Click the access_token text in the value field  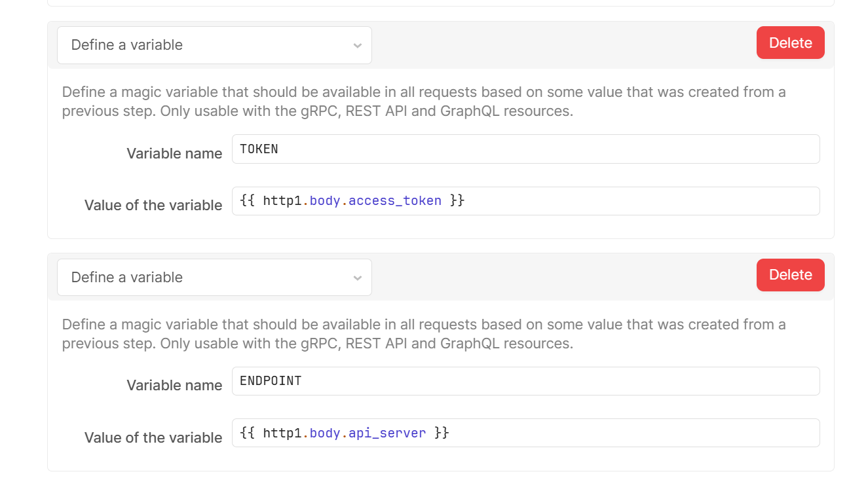395,200
